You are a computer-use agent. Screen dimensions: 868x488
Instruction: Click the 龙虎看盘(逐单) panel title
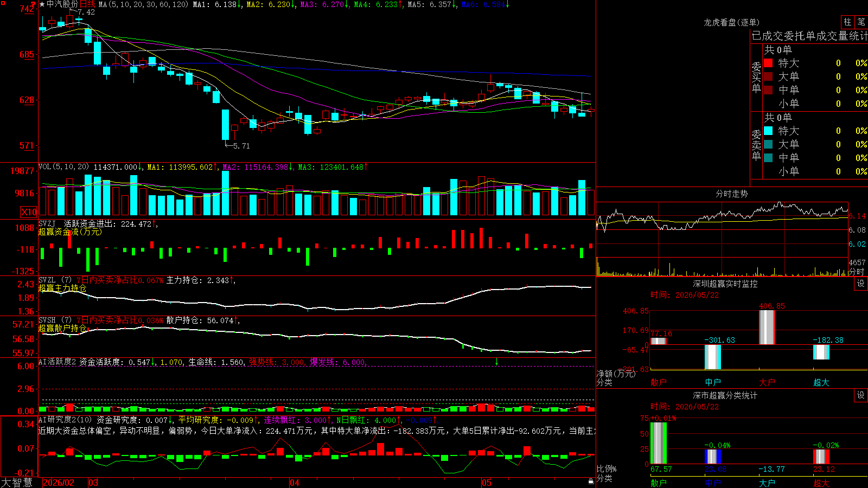pyautogui.click(x=731, y=22)
